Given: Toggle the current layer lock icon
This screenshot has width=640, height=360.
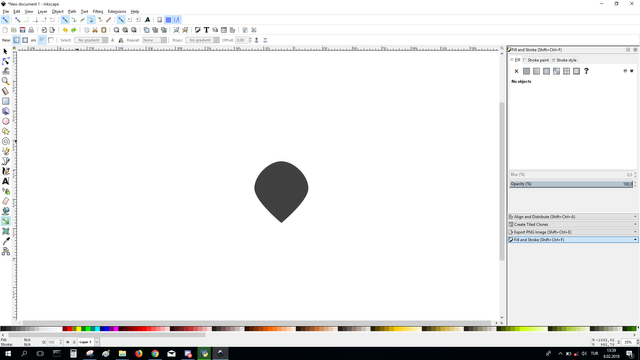Looking at the screenshot, I should pos(74,342).
